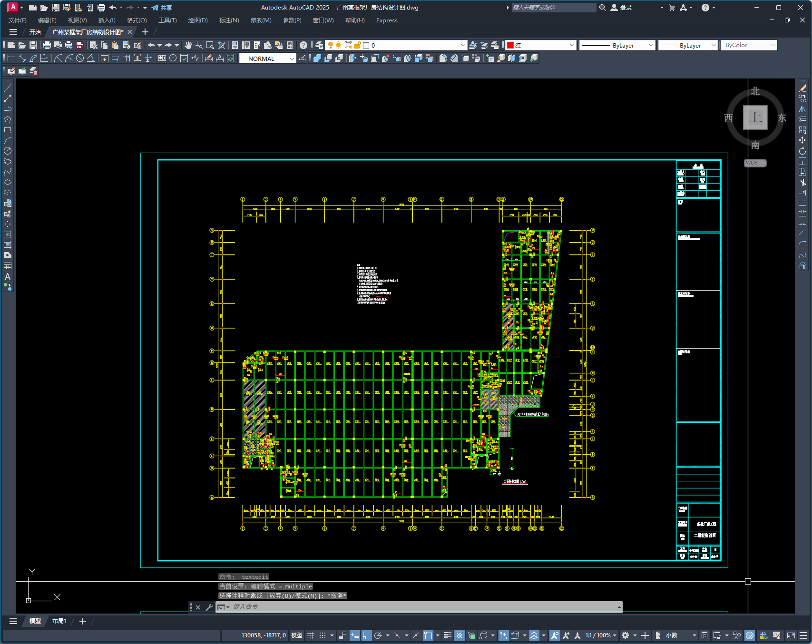Click the 上 top face of the ViewCube
The image size is (812, 644).
(755, 117)
